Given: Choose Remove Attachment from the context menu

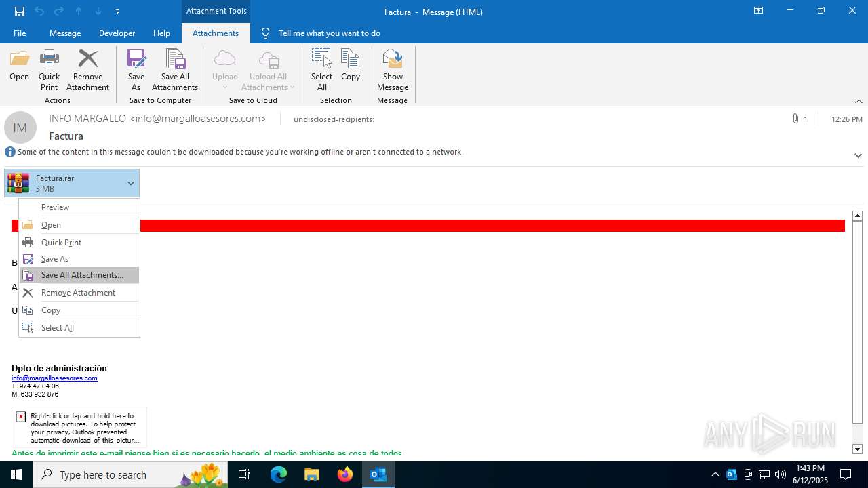Looking at the screenshot, I should coord(79,293).
